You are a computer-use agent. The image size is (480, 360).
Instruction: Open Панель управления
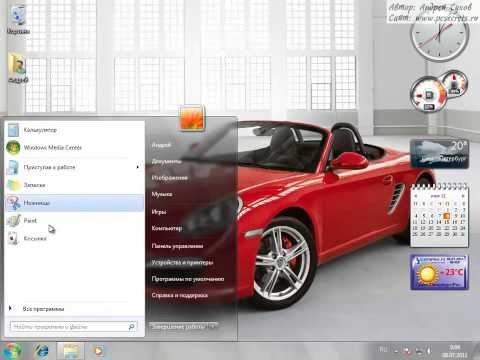click(177, 246)
